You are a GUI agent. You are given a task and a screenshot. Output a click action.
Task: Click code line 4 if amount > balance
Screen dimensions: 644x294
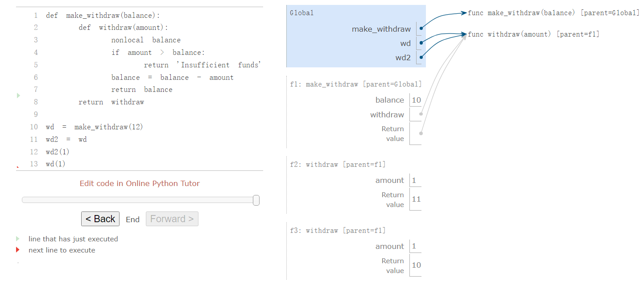coord(158,53)
